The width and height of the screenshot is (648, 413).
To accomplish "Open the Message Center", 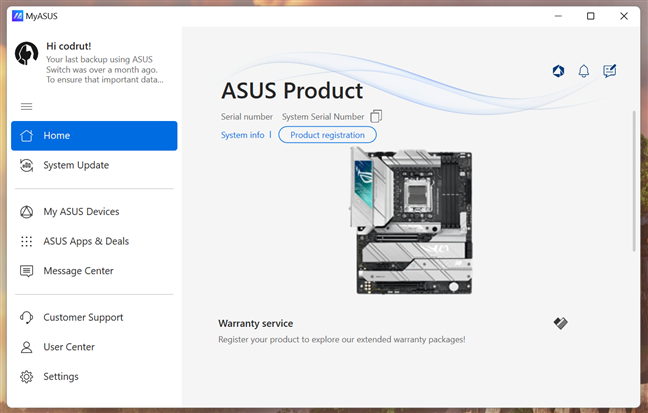I will [x=94, y=271].
